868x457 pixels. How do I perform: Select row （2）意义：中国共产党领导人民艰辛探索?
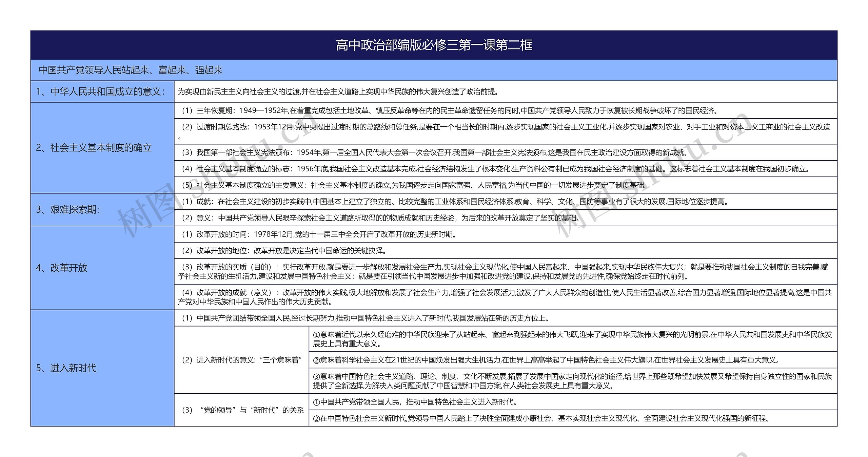pos(506,218)
